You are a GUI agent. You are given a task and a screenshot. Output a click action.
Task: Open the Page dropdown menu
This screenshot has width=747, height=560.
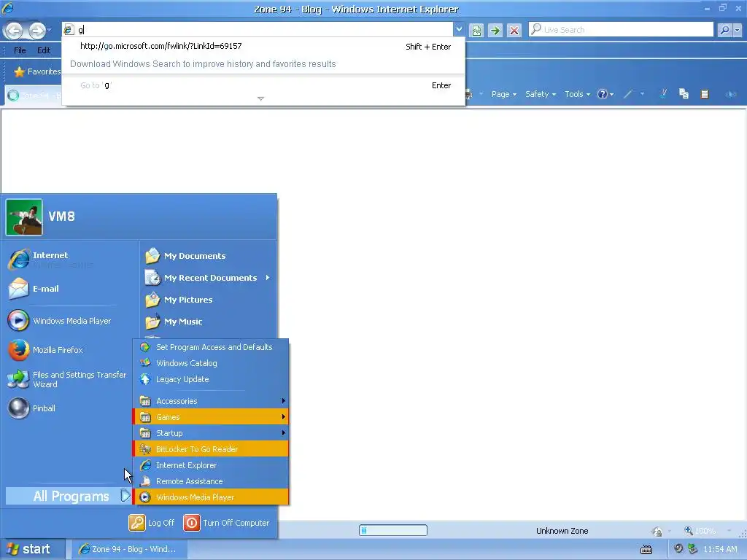click(x=503, y=94)
